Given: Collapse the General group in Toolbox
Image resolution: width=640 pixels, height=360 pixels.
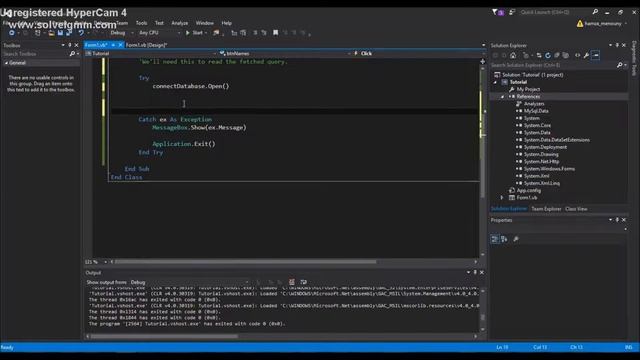Looking at the screenshot, I should (6, 63).
